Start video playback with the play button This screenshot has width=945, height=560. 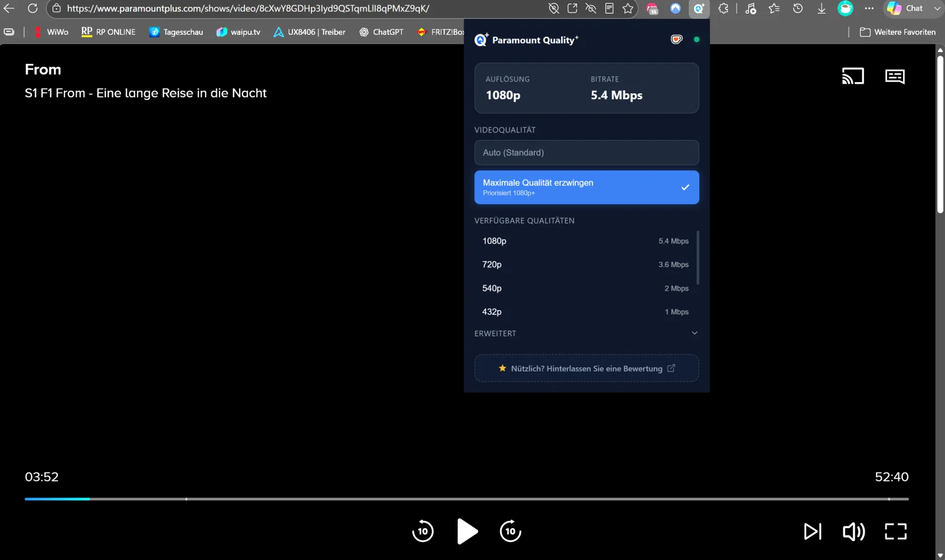(x=467, y=531)
